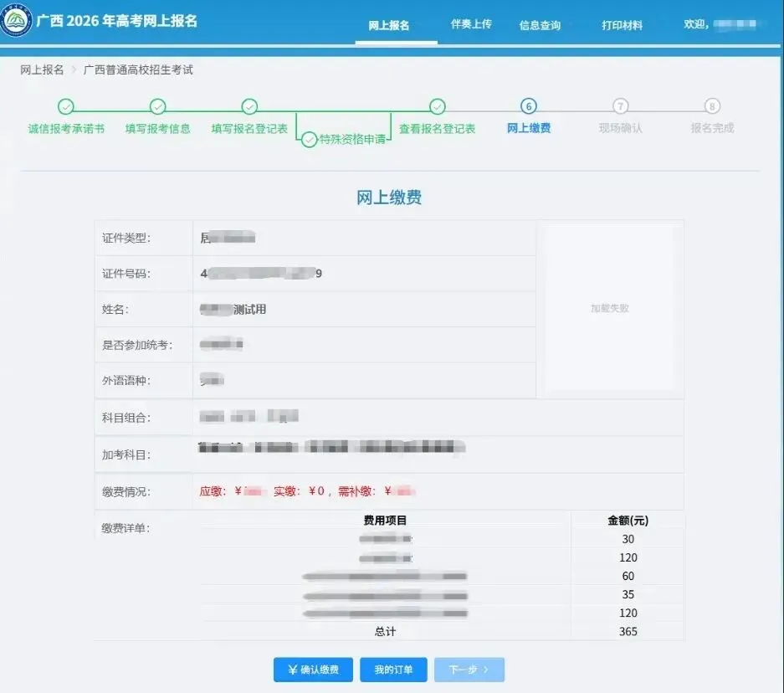This screenshot has width=784, height=693.
Task: Open the 伴奏上传 tab
Action: point(471,24)
